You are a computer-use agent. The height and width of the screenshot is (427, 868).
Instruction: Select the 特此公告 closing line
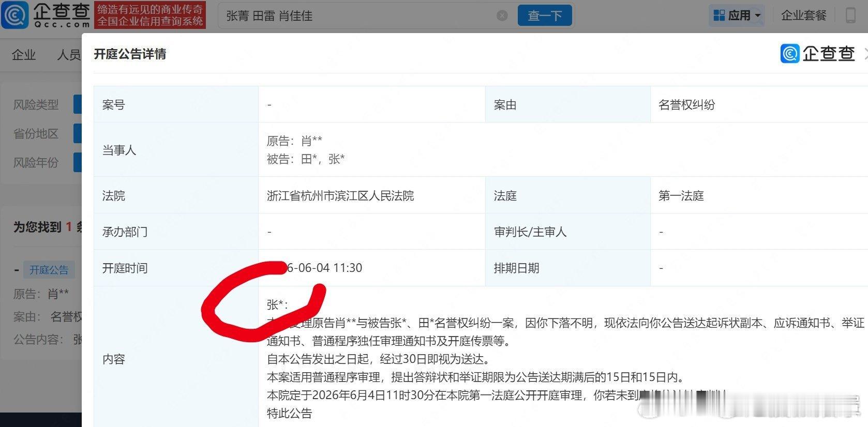290,414
